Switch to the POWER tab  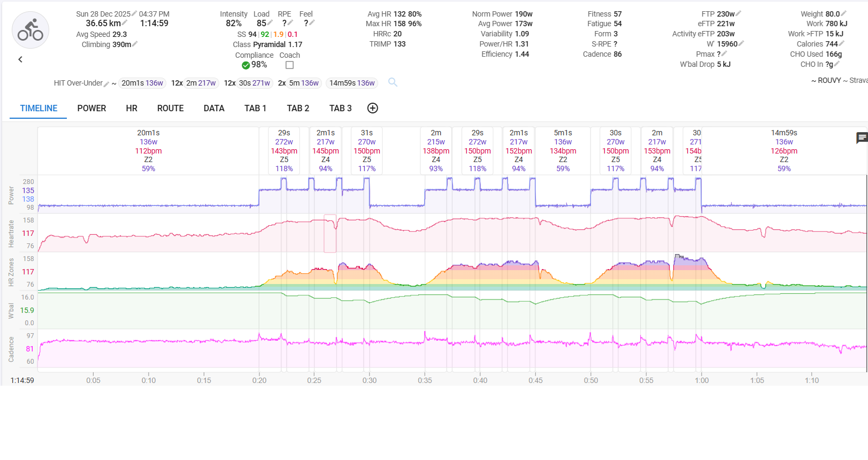click(91, 108)
